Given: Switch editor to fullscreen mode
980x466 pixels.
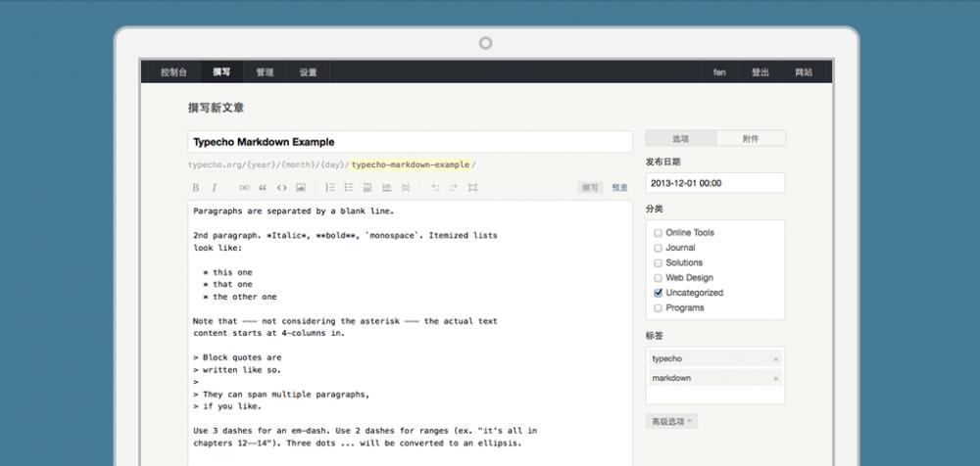Looking at the screenshot, I should tap(472, 187).
